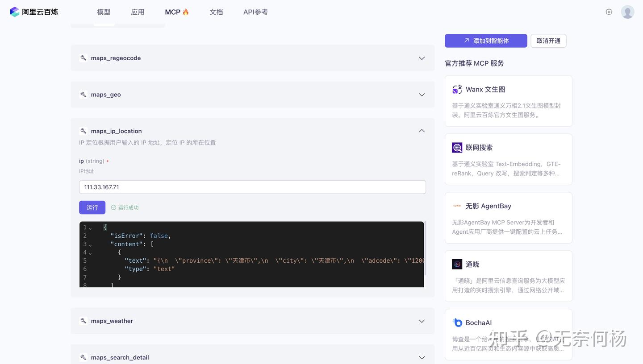Click the 添加到智能体 button
Screen dimensions: 643x364
486,41
